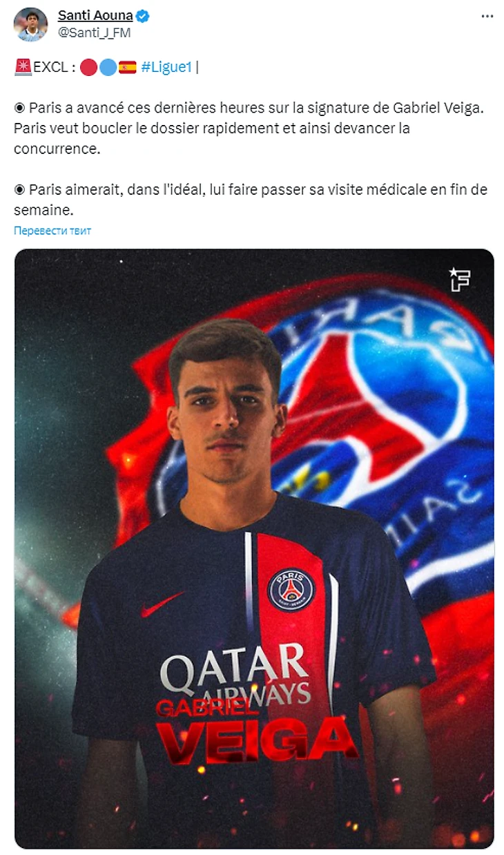Click the F logo watermark on the image
The width and height of the screenshot is (504, 855).
click(459, 278)
